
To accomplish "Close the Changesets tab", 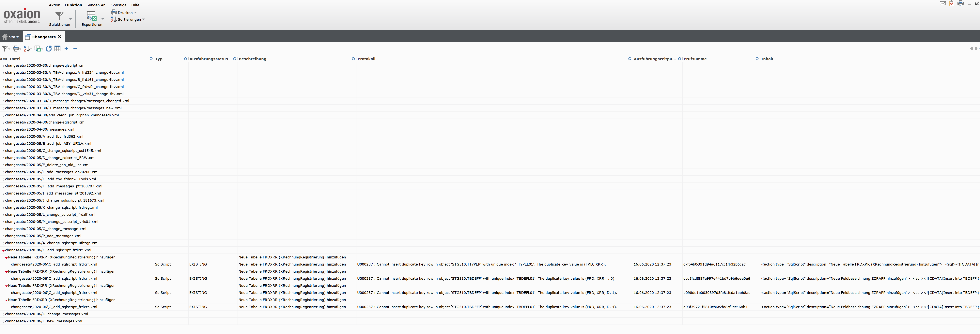I will (60, 37).
